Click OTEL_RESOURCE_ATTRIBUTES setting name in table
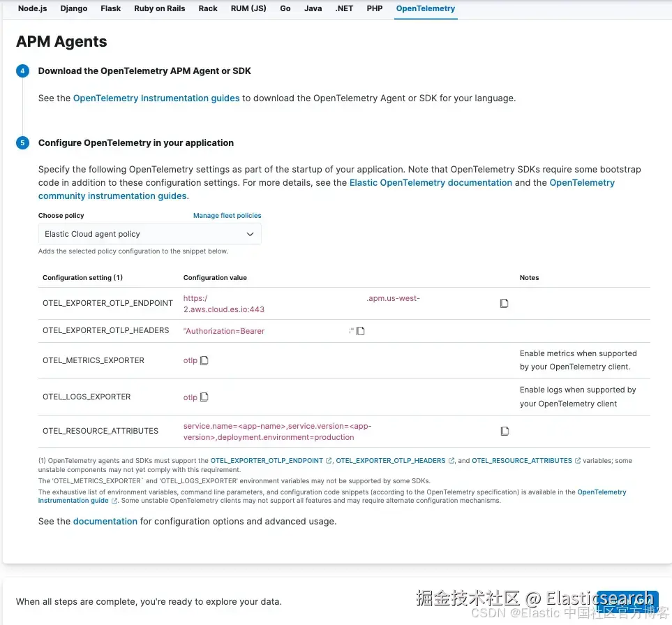This screenshot has width=672, height=625. tap(100, 431)
